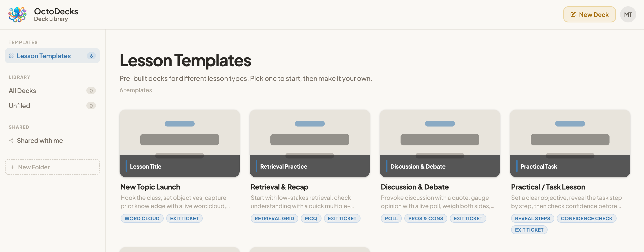Click EXIT TICKET tag under Discussion & Debate
Screen dimensions: 644x252
pos(468,218)
